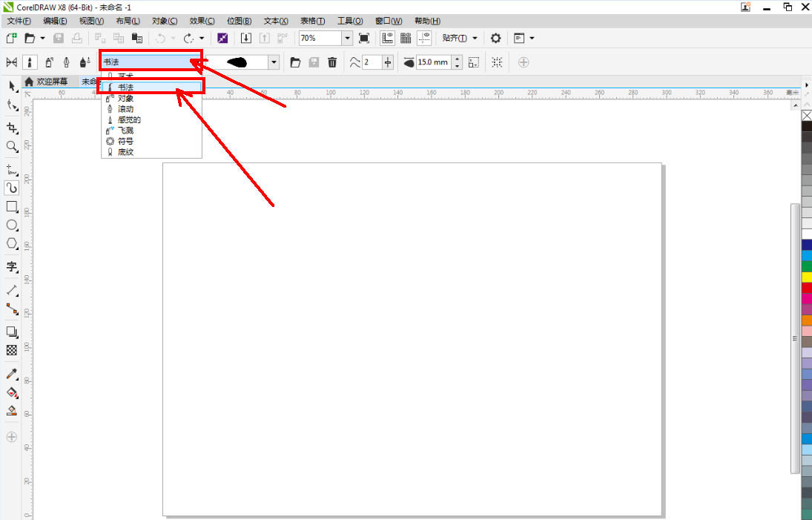Screen dimensions: 812x520
Task: Open brush category dropdown showing 书法
Action: point(151,62)
